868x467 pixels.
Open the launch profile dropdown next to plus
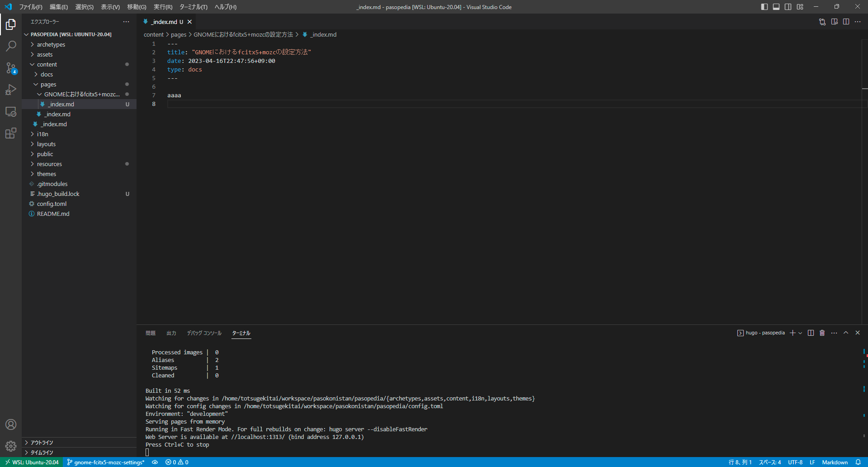pos(799,333)
